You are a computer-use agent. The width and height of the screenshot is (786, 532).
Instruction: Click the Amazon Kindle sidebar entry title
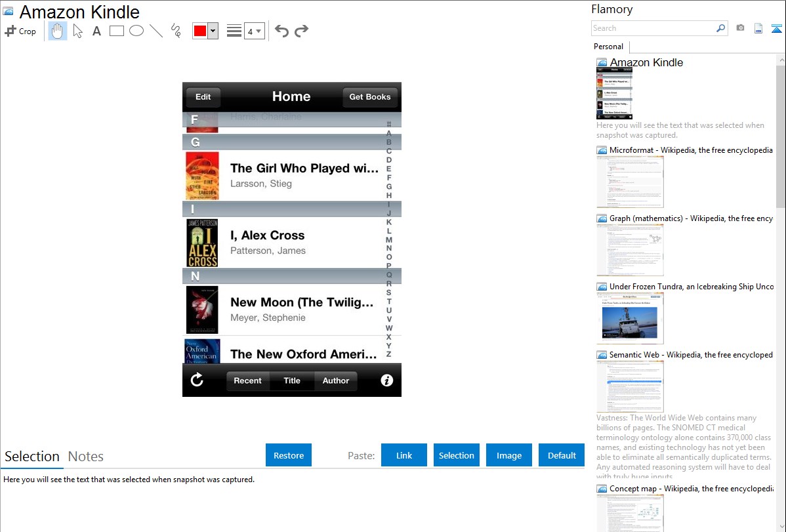(646, 62)
